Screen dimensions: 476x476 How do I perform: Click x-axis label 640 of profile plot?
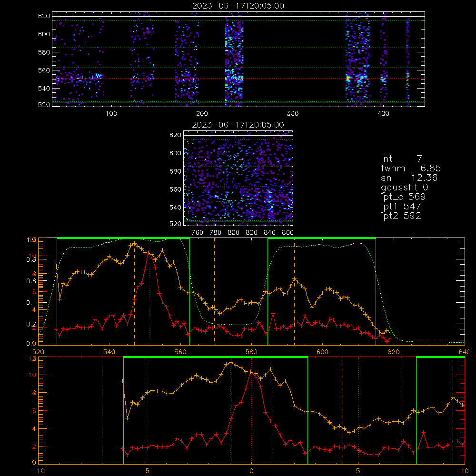point(465,352)
